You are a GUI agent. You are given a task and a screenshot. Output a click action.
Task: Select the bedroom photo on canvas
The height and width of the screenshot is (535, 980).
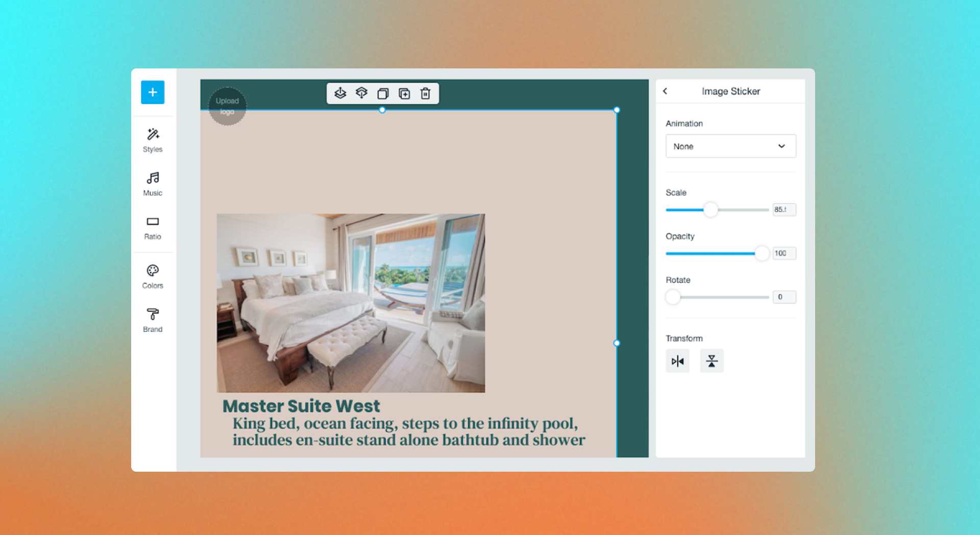[351, 303]
